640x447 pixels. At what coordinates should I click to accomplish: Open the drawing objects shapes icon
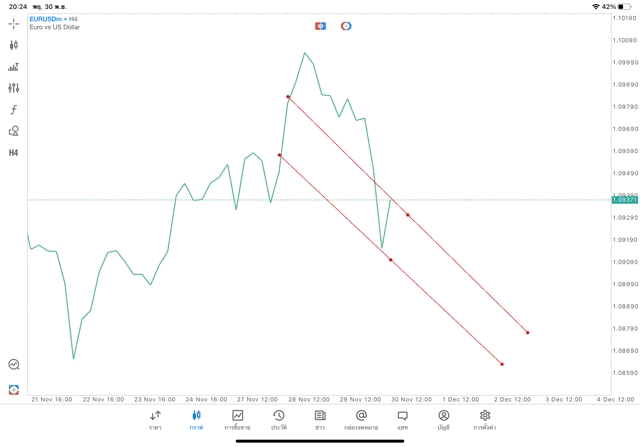pyautogui.click(x=13, y=131)
